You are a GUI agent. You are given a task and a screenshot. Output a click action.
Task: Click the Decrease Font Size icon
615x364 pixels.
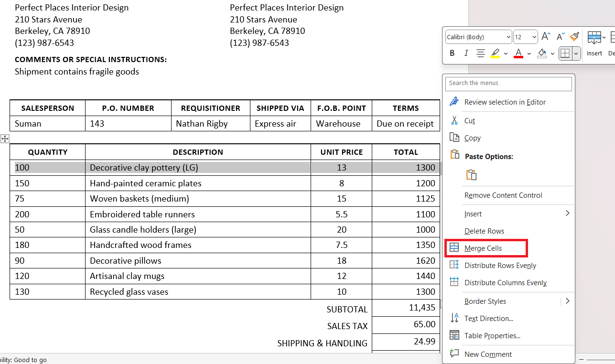pyautogui.click(x=561, y=37)
